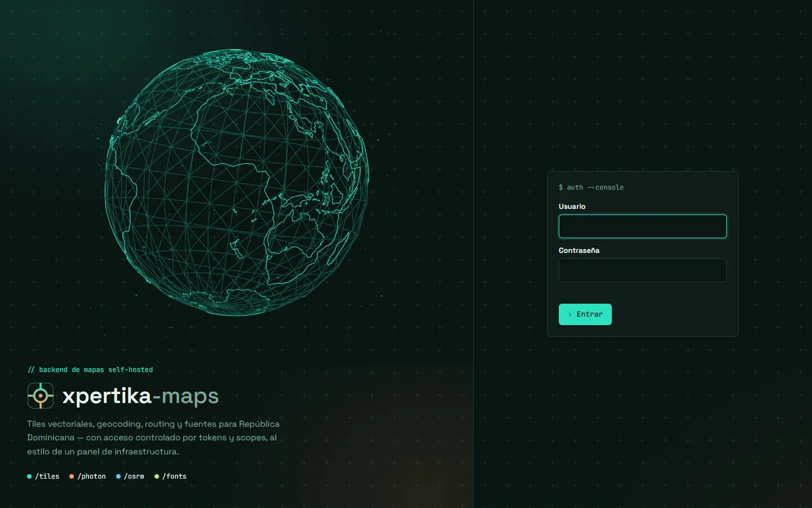Click the xpertika-maps crosshair logo icon
The height and width of the screenshot is (508, 812).
[41, 396]
